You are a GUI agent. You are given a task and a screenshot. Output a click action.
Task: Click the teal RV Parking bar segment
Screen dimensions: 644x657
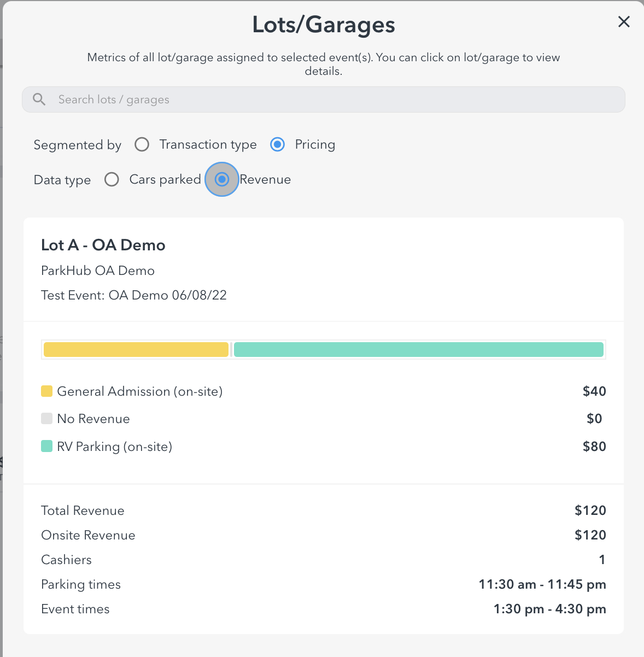(x=419, y=350)
